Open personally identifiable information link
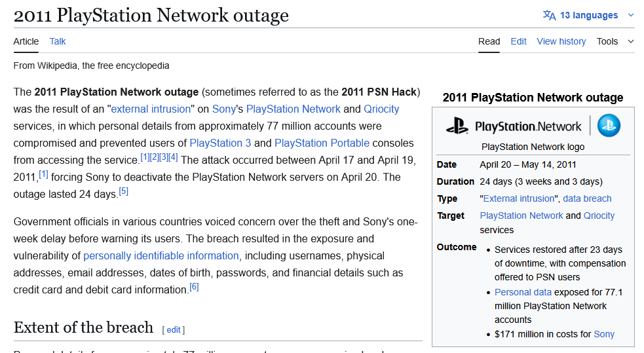The height and width of the screenshot is (353, 644). (161, 255)
